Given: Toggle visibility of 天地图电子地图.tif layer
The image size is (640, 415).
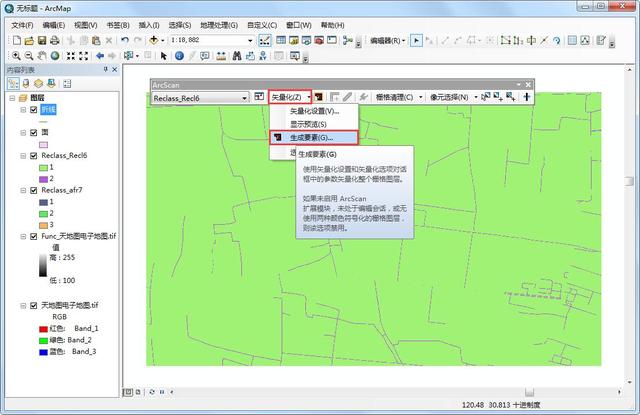Looking at the screenshot, I should 34,305.
